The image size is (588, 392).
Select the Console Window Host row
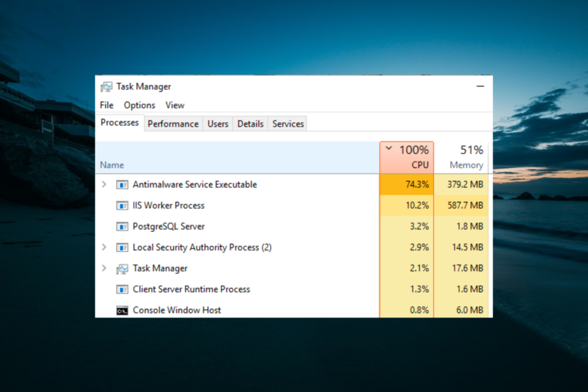click(292, 310)
